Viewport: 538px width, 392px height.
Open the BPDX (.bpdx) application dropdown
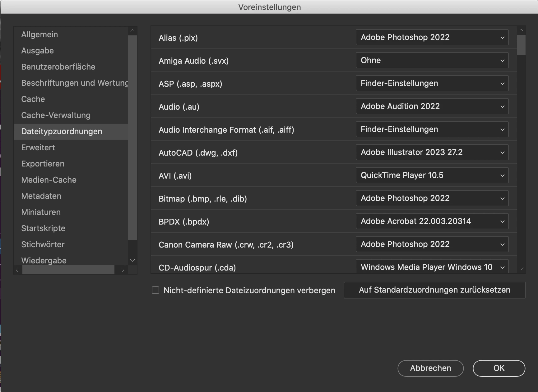click(x=432, y=221)
